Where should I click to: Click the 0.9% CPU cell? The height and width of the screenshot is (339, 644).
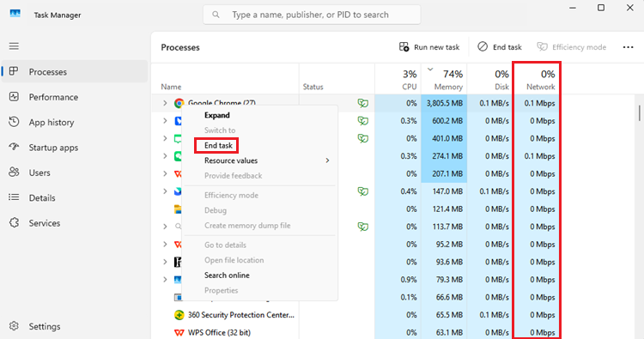pos(398,280)
